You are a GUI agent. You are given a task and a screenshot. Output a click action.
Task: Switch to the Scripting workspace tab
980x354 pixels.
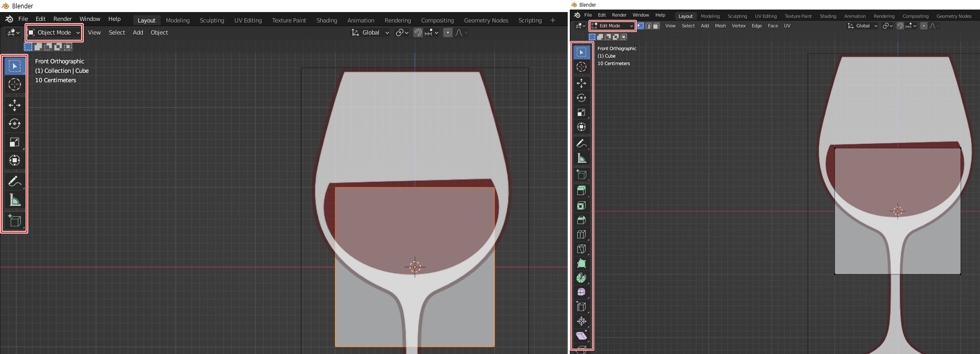(x=530, y=20)
